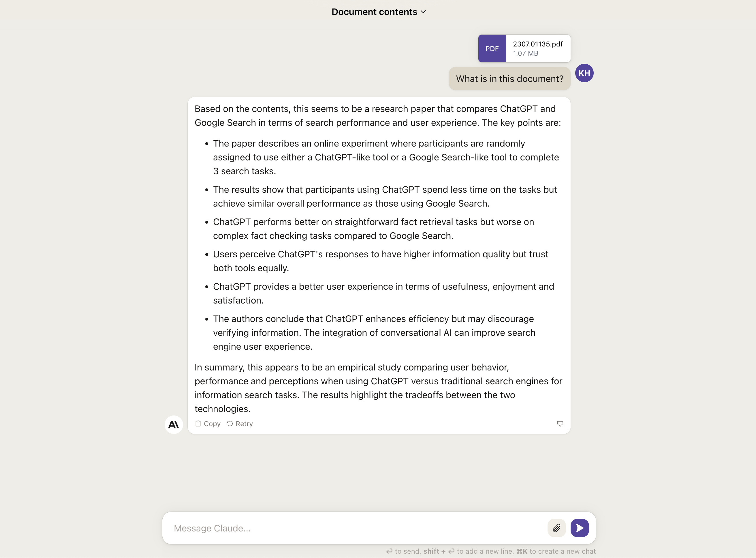
Task: Click the Retry button to retry response
Action: point(239,424)
